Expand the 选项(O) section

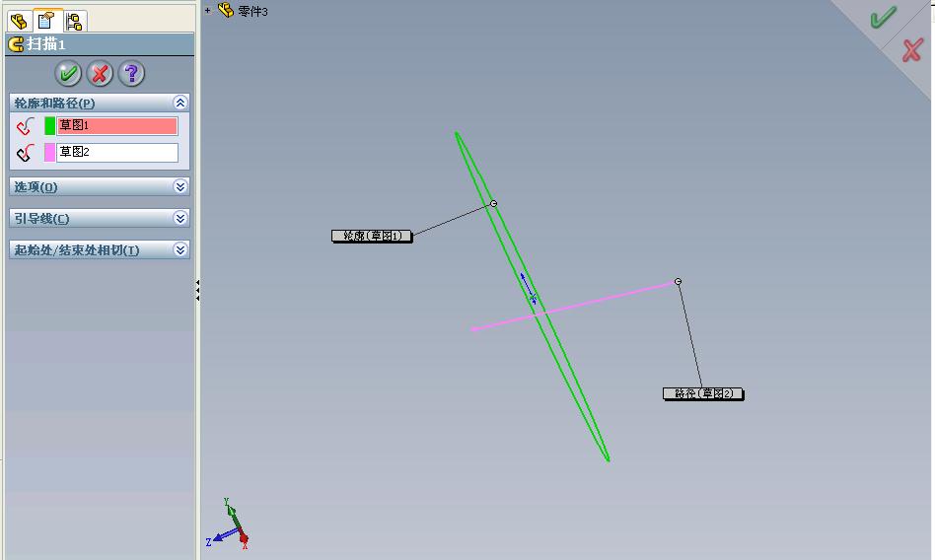[180, 186]
